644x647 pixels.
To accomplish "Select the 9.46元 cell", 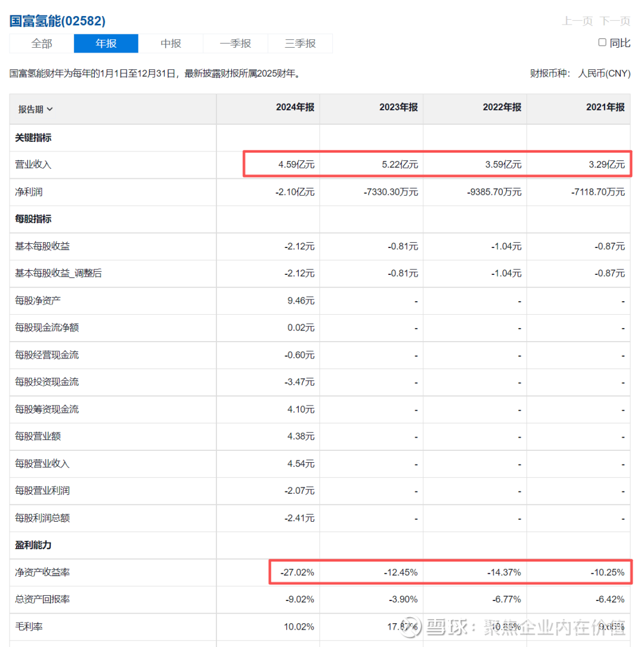I will [301, 301].
